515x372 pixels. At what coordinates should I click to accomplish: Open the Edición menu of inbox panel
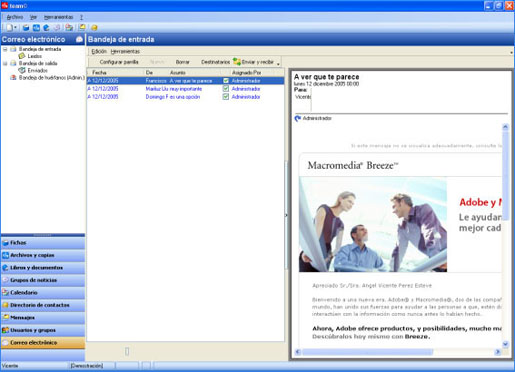point(99,51)
